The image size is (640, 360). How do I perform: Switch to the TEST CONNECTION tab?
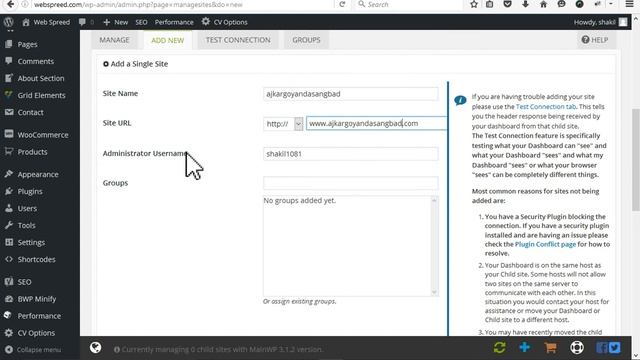click(x=238, y=40)
